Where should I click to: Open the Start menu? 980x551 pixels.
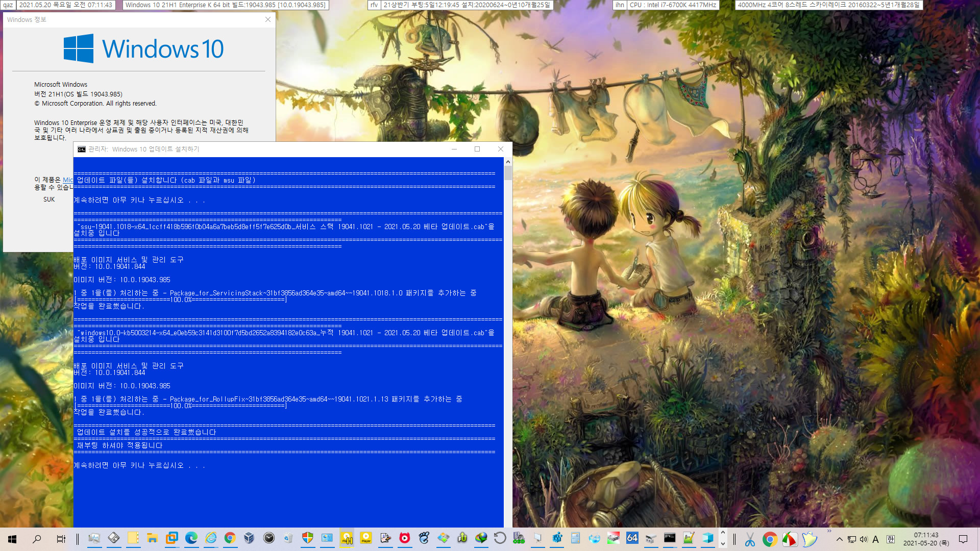12,539
